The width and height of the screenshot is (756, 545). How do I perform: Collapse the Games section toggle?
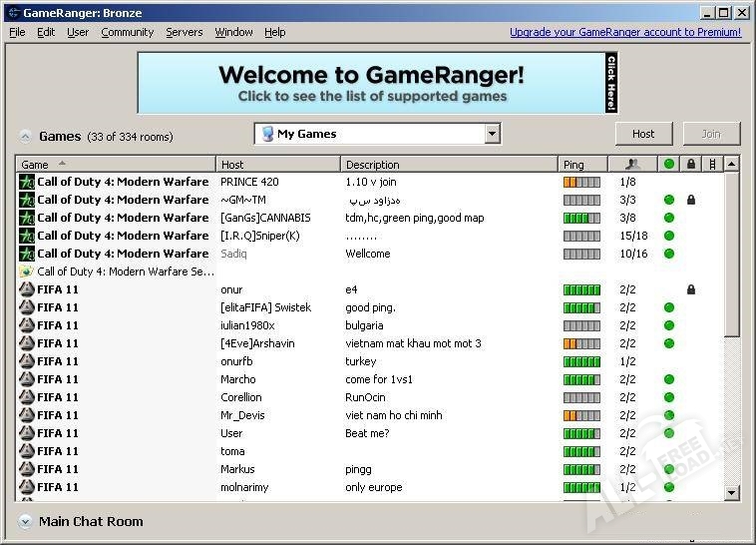tap(24, 137)
